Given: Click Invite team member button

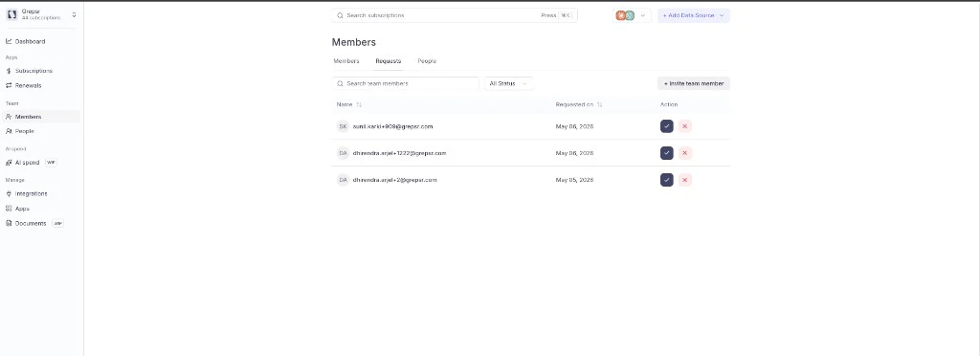Looking at the screenshot, I should 694,83.
